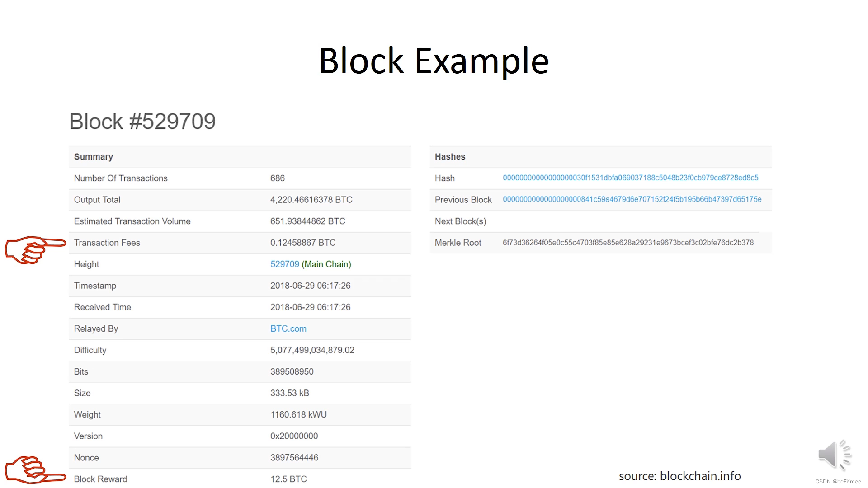The image size is (868, 488).
Task: Select the Received Time value 2018-06-29 06:17:26
Action: click(x=311, y=307)
